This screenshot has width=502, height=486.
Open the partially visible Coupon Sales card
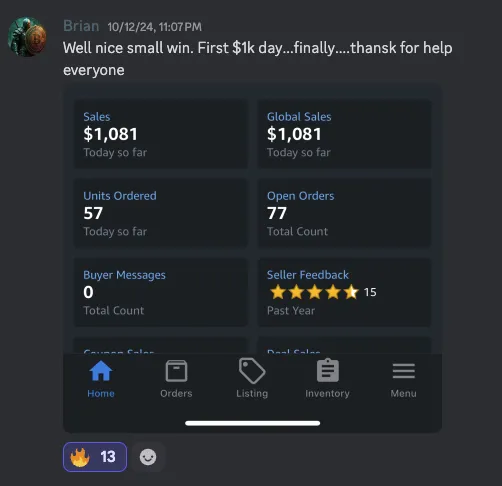click(x=161, y=345)
